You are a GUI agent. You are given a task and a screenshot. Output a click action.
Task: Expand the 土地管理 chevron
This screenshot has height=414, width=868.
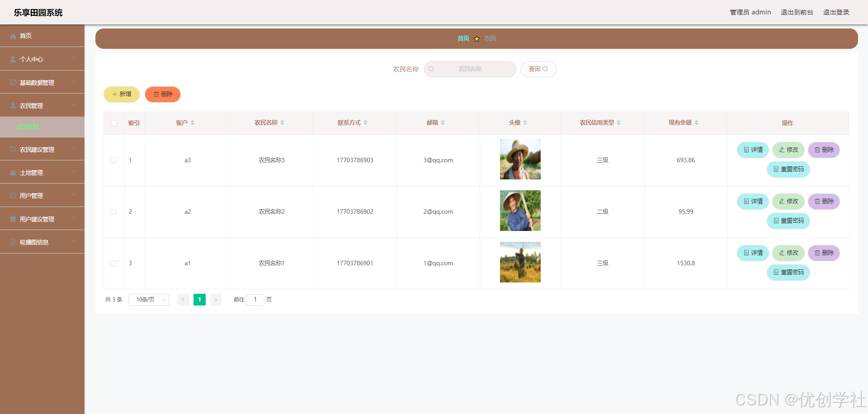pos(74,172)
